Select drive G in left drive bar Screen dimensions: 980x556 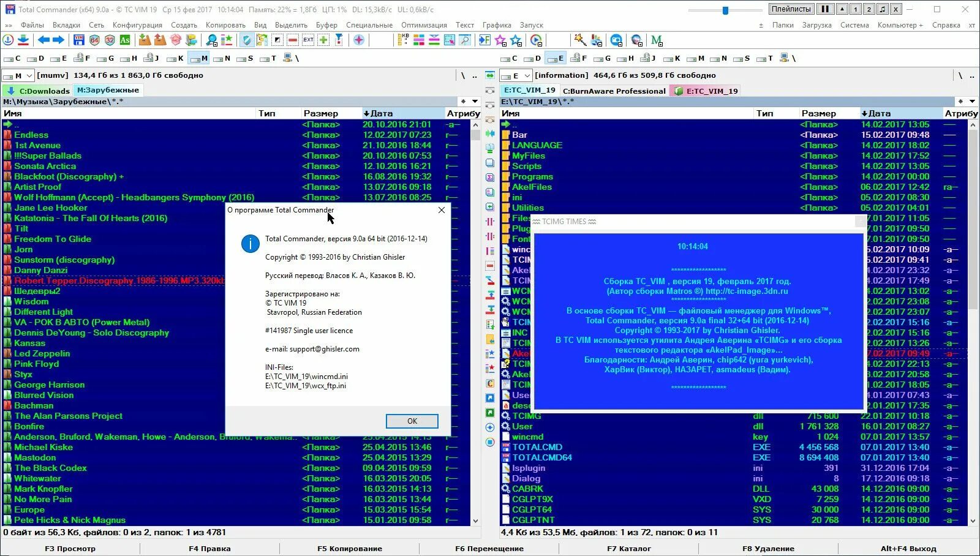pyautogui.click(x=105, y=58)
